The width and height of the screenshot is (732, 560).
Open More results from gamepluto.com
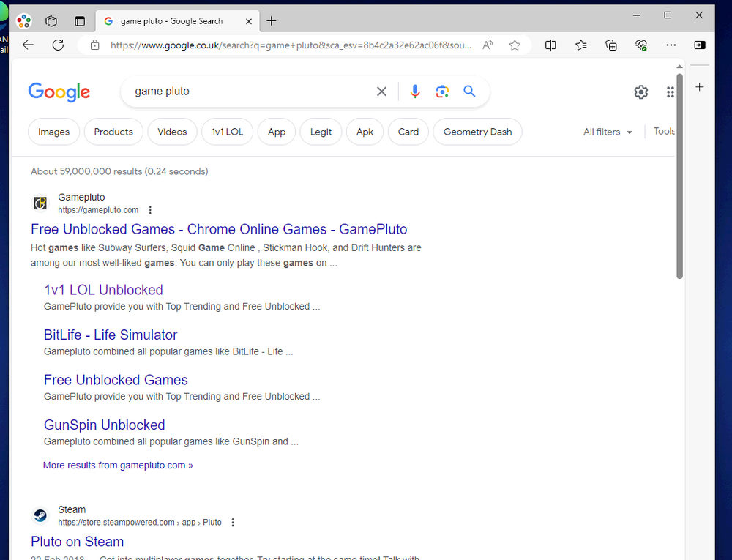tap(118, 466)
